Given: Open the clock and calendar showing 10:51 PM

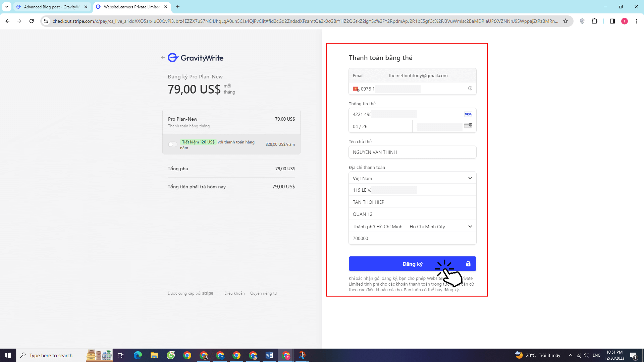Looking at the screenshot, I should point(614,355).
